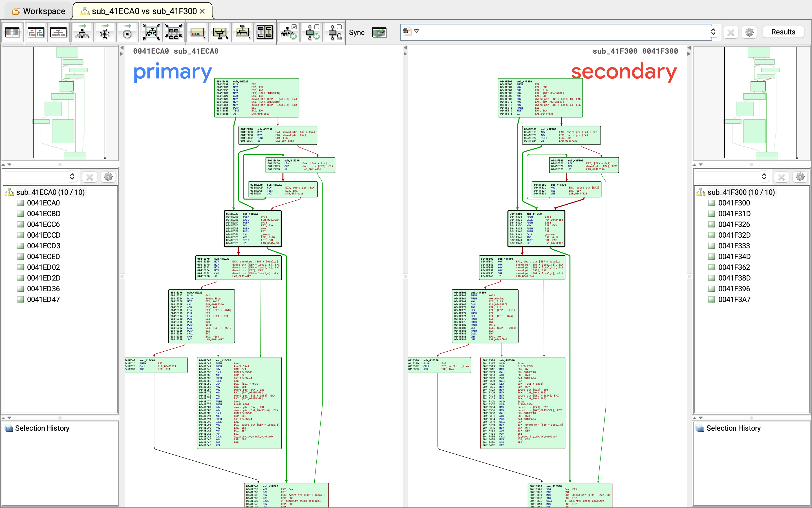This screenshot has height=508, width=812.
Task: Select ancestors of selected node
Action: point(220,32)
